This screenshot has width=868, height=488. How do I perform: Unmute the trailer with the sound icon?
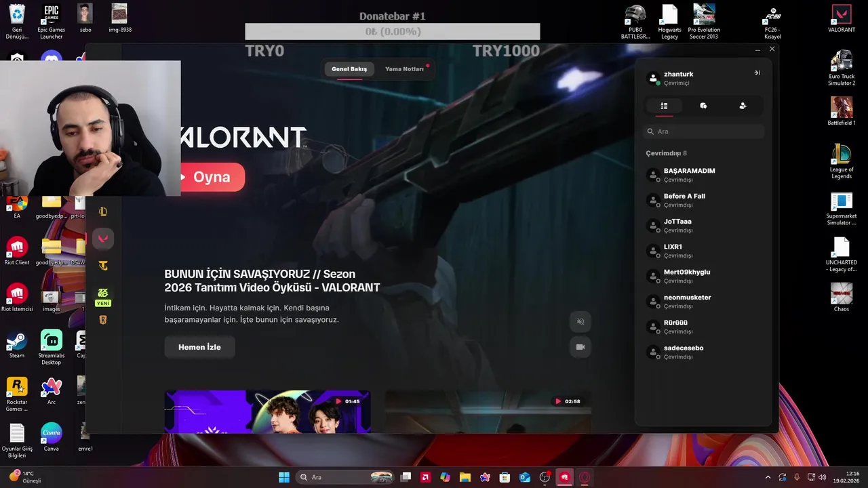[x=580, y=321]
